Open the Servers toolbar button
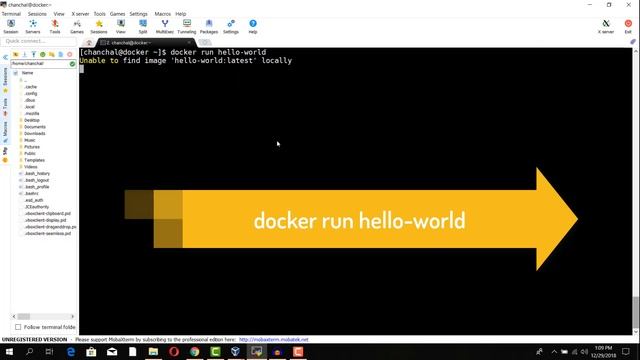The width and height of the screenshot is (640, 360). click(33, 27)
